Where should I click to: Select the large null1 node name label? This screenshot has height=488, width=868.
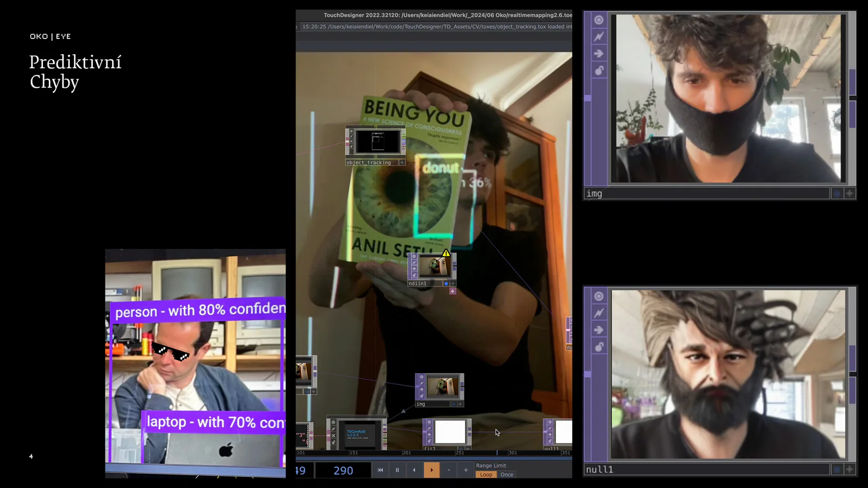pyautogui.click(x=707, y=470)
